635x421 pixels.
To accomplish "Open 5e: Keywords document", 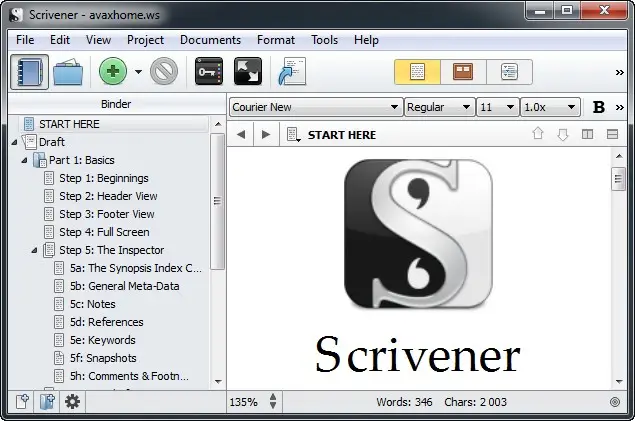I will (x=102, y=340).
